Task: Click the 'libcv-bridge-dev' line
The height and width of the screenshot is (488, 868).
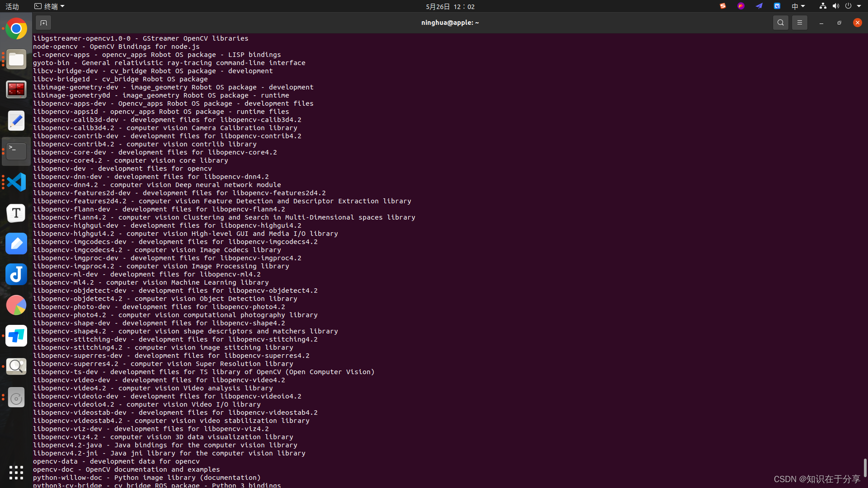Action: pyautogui.click(x=153, y=71)
